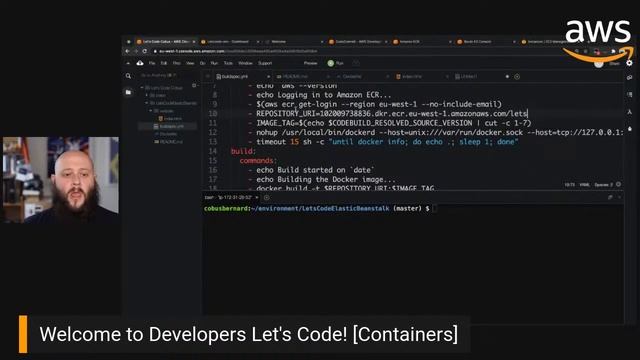
Task: Collapse the root environment folder
Action: point(142,88)
